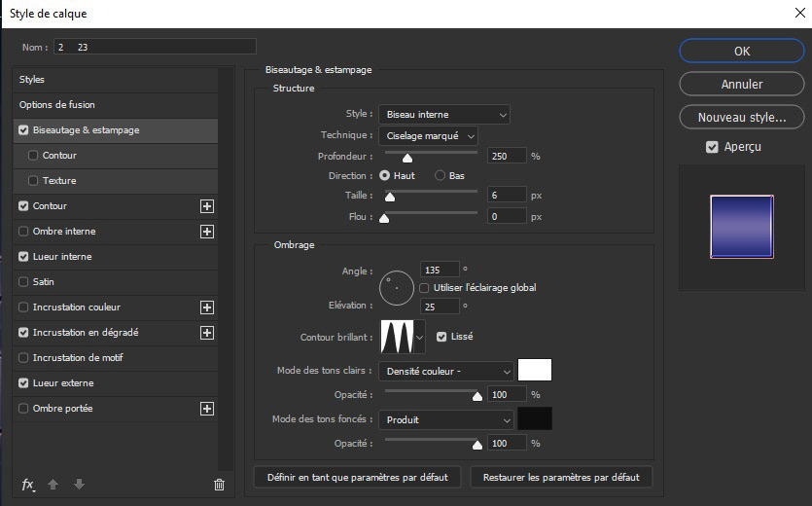Open the Contour brillant picker arrow
Screen dimensions: 812x506
tap(419, 338)
